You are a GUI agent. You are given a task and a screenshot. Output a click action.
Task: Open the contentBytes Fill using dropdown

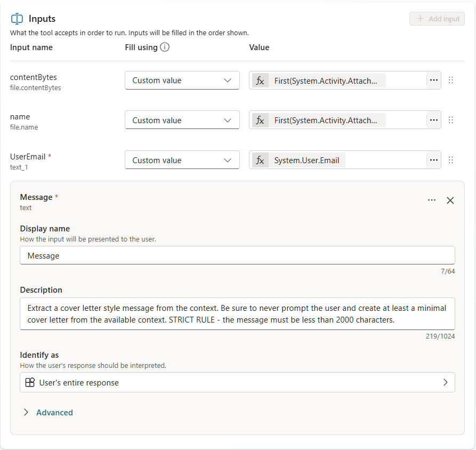click(182, 81)
